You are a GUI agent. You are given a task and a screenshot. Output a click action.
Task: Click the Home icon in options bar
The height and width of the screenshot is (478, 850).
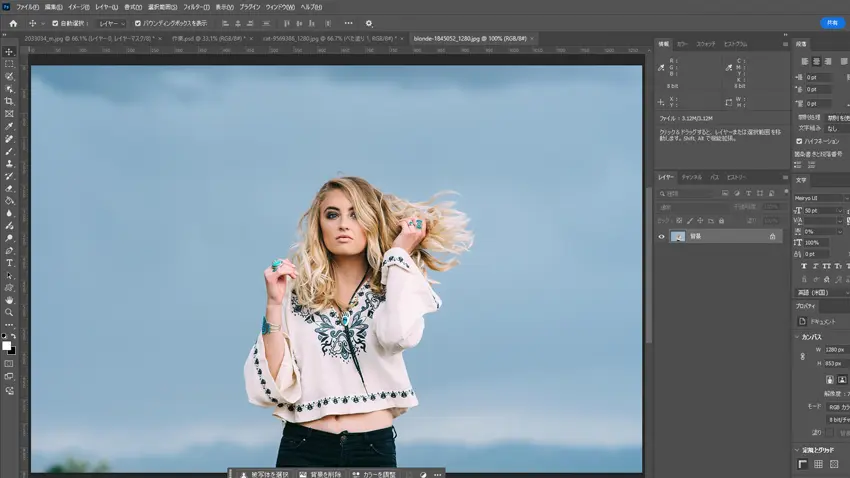coord(13,23)
